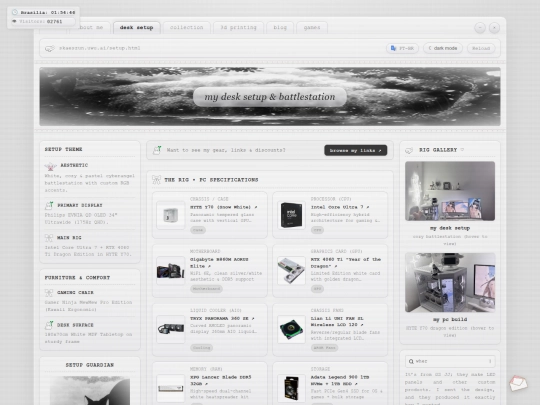Click the XPG RAM stick image
540x405 pixels.
(x=170, y=388)
